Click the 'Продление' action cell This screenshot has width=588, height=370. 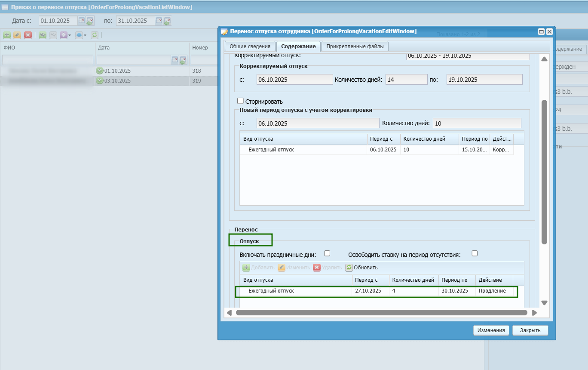click(x=495, y=291)
